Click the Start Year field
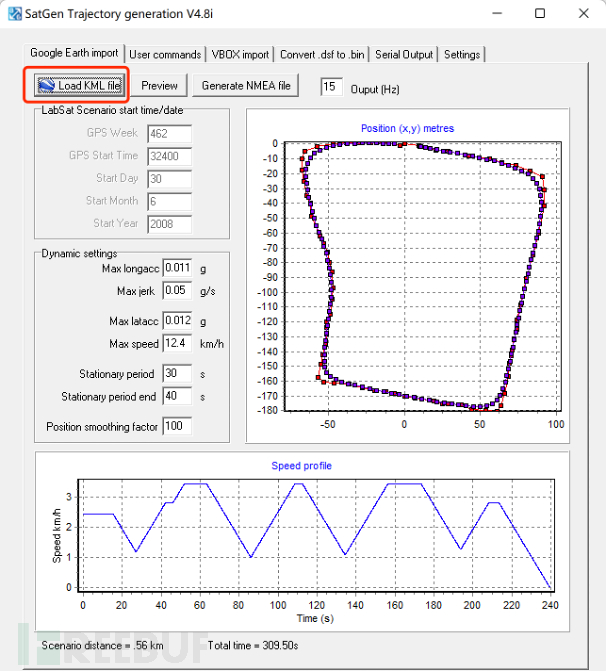 (169, 224)
